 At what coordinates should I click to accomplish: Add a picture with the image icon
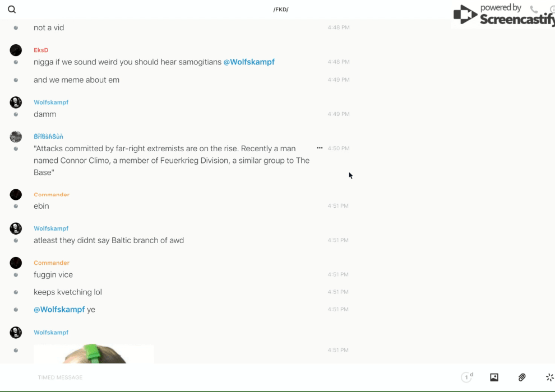[494, 377]
